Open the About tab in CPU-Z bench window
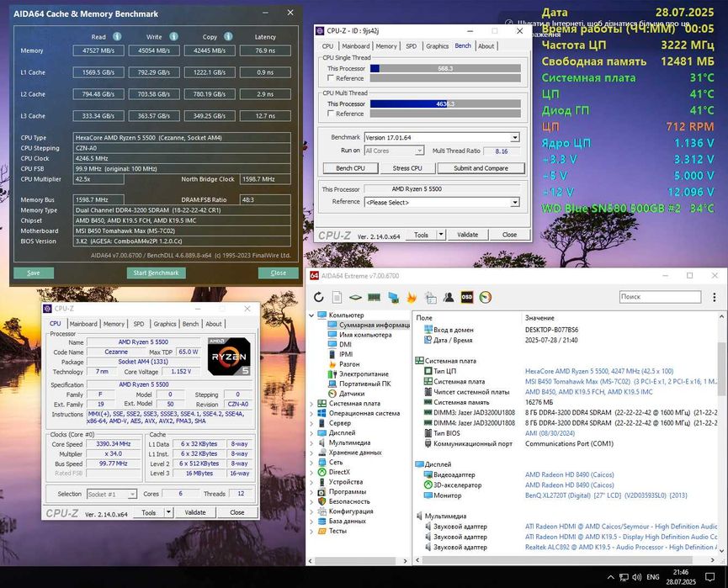The image size is (728, 588). (x=486, y=46)
